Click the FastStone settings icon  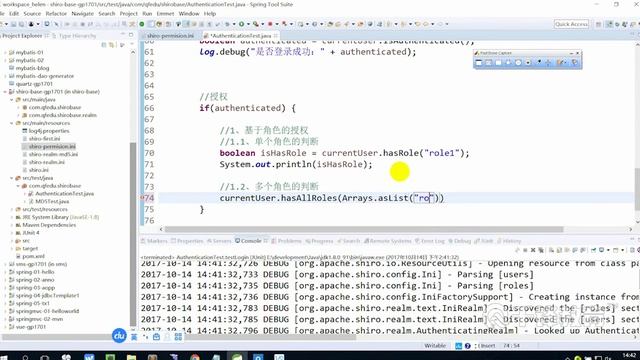(x=575, y=62)
